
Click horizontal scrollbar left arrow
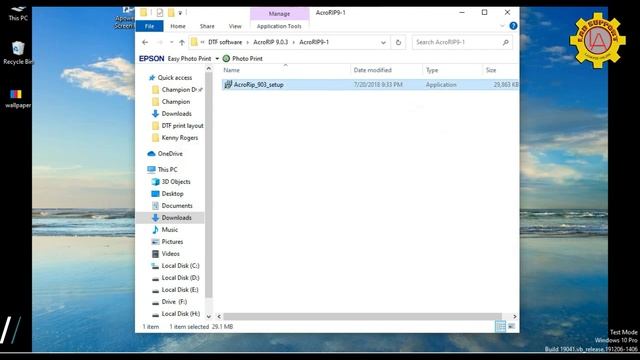(219, 316)
